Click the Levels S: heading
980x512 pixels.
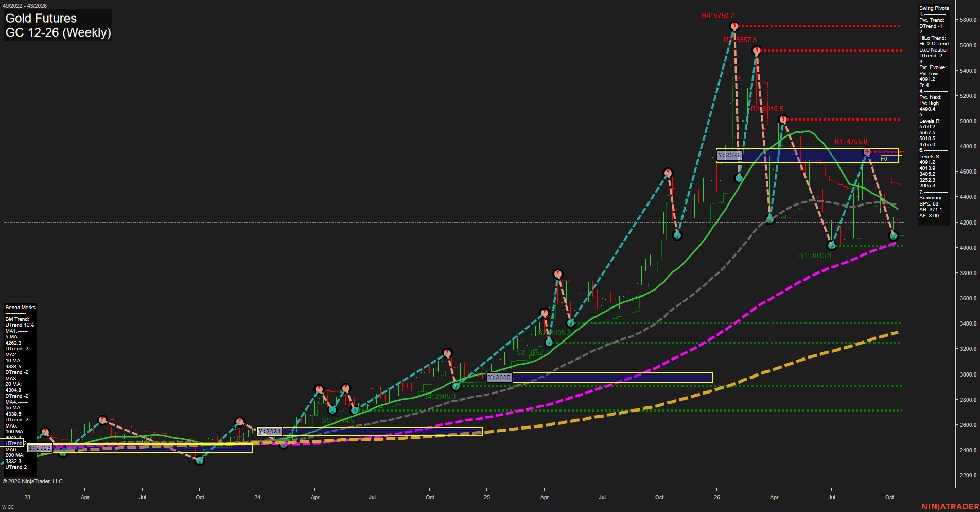click(x=930, y=157)
